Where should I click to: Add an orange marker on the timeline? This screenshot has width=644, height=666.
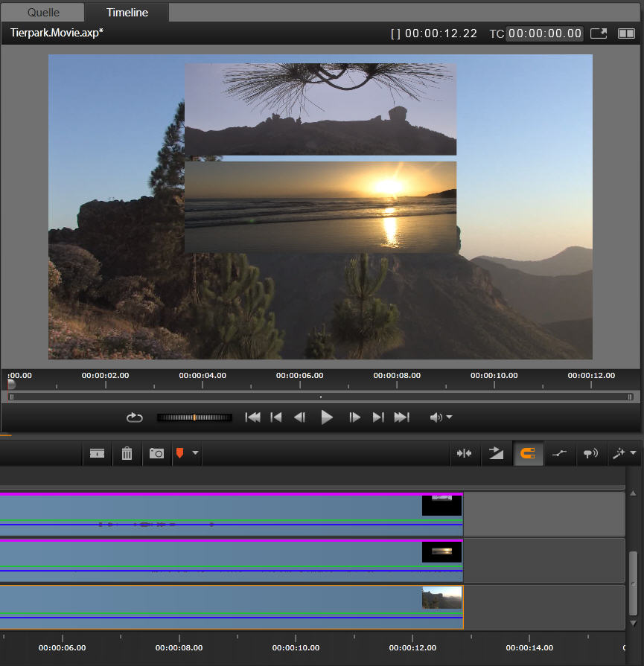tap(179, 453)
